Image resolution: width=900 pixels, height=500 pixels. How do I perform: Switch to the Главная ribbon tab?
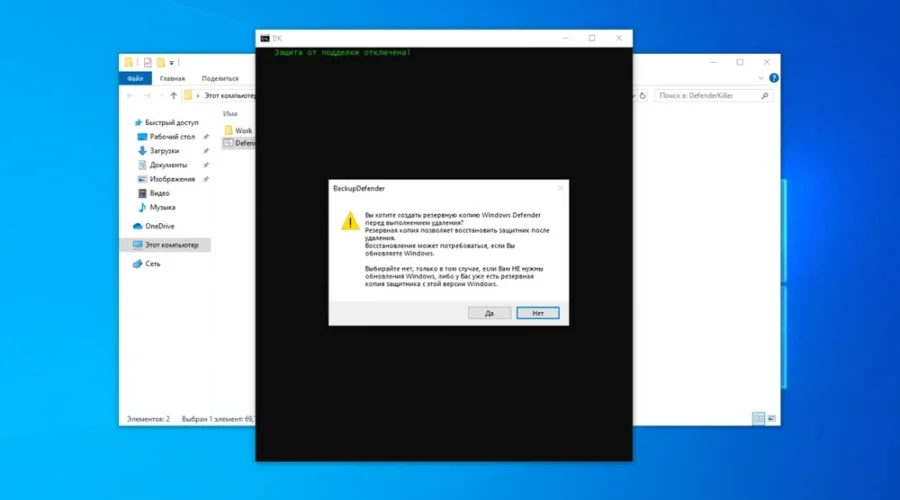click(172, 78)
